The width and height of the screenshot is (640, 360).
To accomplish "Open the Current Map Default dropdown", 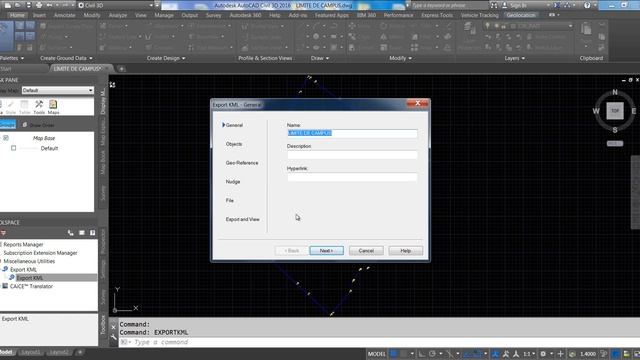I will click(x=58, y=90).
